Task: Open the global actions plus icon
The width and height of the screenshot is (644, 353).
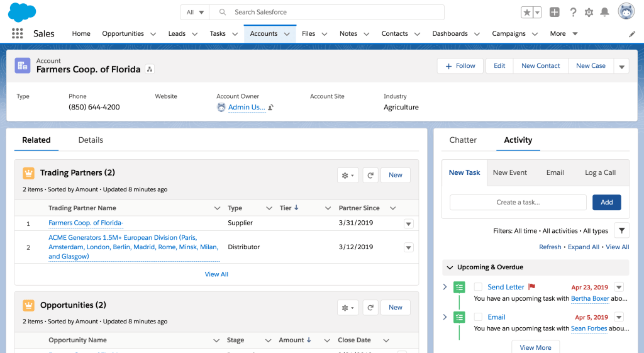Action: tap(554, 13)
